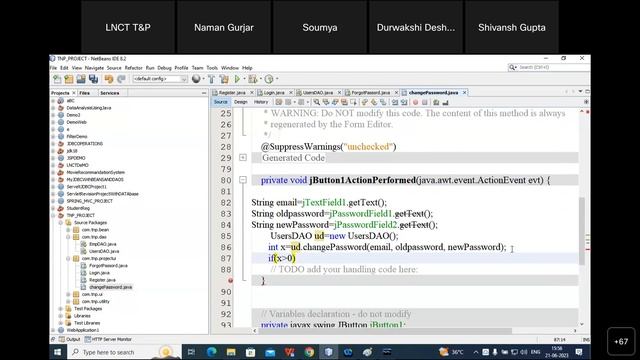The height and width of the screenshot is (360, 640).
Task: Click the Build Project hammer icon
Action: pos(211,79)
